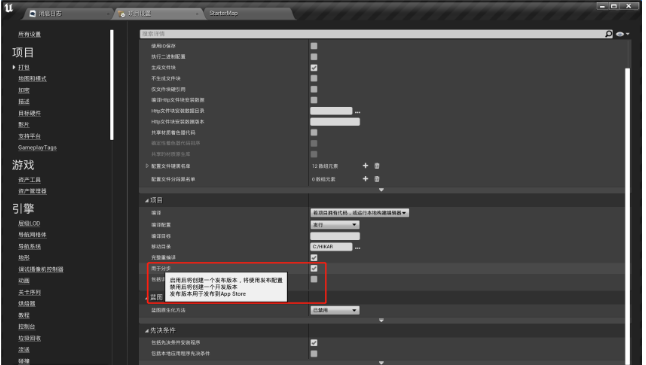The image size is (646, 365).
Task: Collapse the 项目 section in details
Action: pyautogui.click(x=147, y=201)
